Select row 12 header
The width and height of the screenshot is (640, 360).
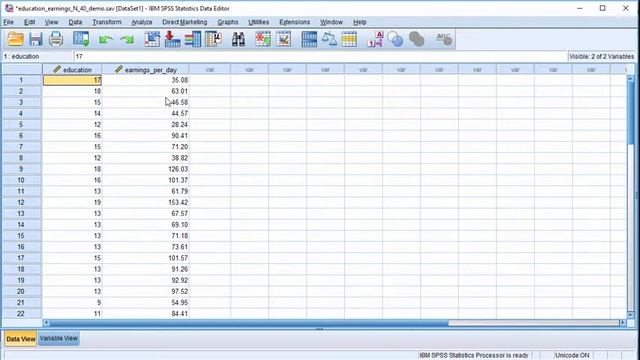pos(21,202)
